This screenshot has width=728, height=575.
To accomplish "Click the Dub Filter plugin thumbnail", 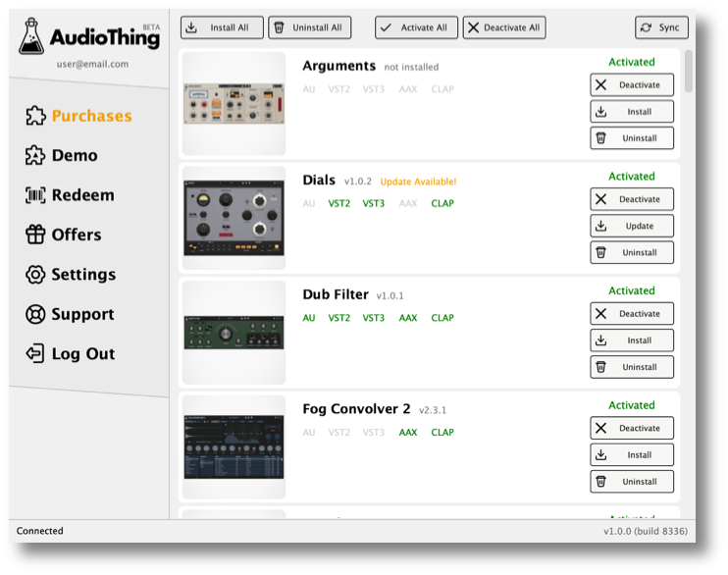I will point(234,333).
